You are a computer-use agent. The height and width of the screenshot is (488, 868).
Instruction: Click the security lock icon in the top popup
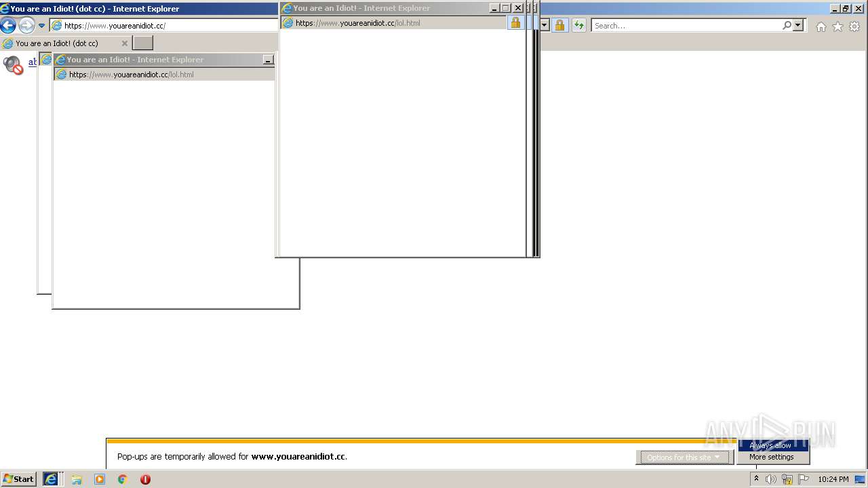[515, 23]
